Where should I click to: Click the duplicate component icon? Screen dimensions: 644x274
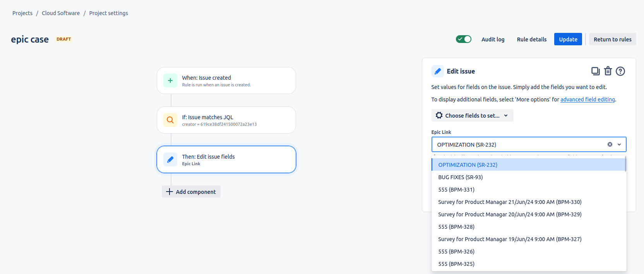coord(595,71)
